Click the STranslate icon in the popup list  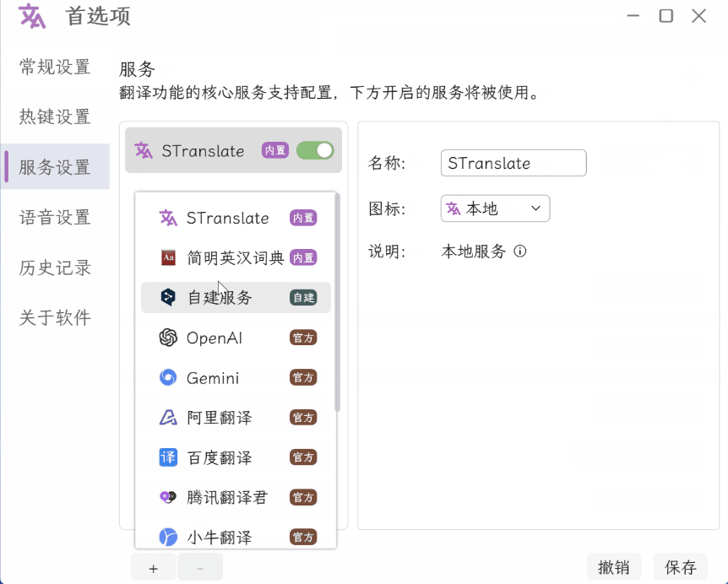tap(168, 218)
